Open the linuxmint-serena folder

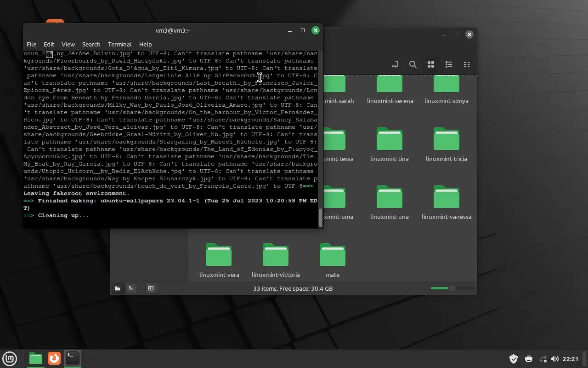click(x=390, y=90)
